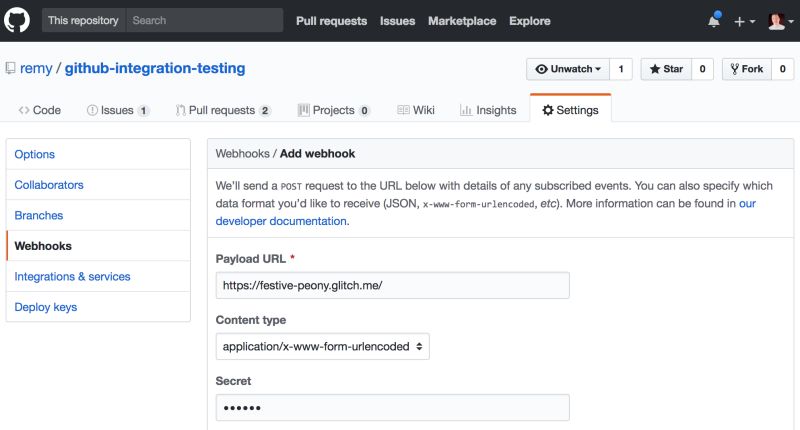Go to Pull requests repository tab
This screenshot has height=430, width=800.
222,110
